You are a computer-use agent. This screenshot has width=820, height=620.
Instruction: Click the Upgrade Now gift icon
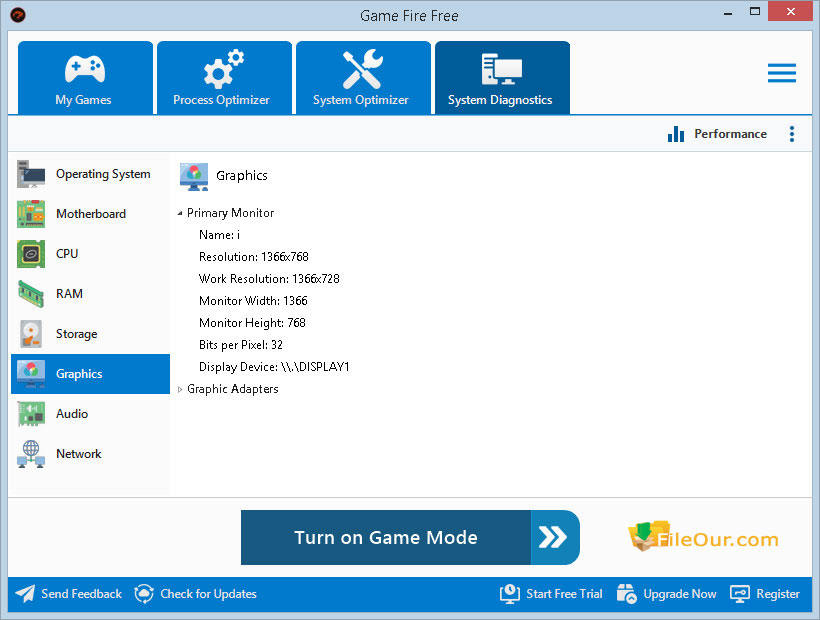627,594
